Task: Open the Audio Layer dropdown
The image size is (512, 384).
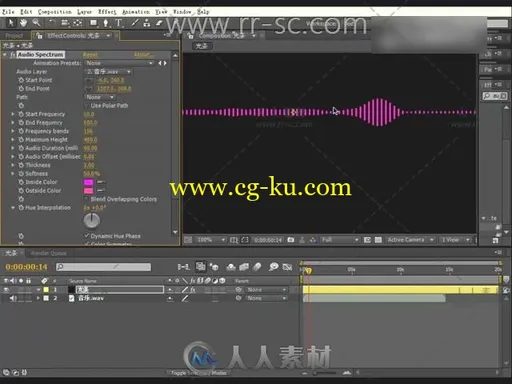Action: (x=108, y=72)
